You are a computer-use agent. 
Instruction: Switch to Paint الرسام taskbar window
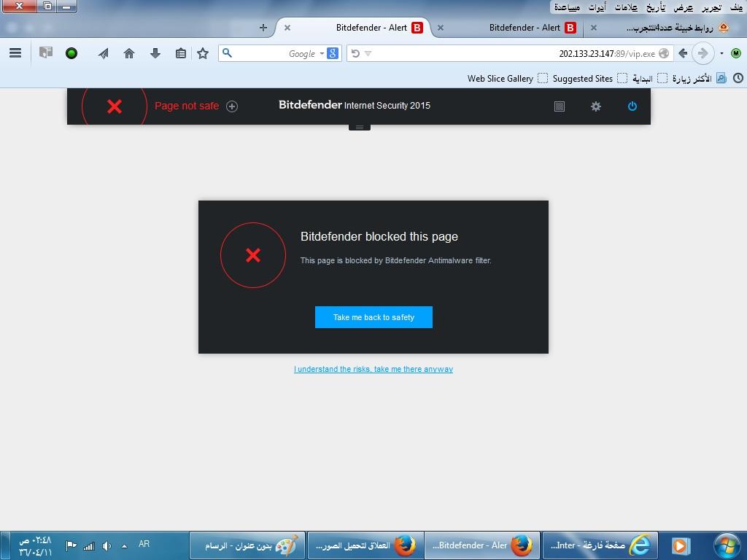(247, 545)
